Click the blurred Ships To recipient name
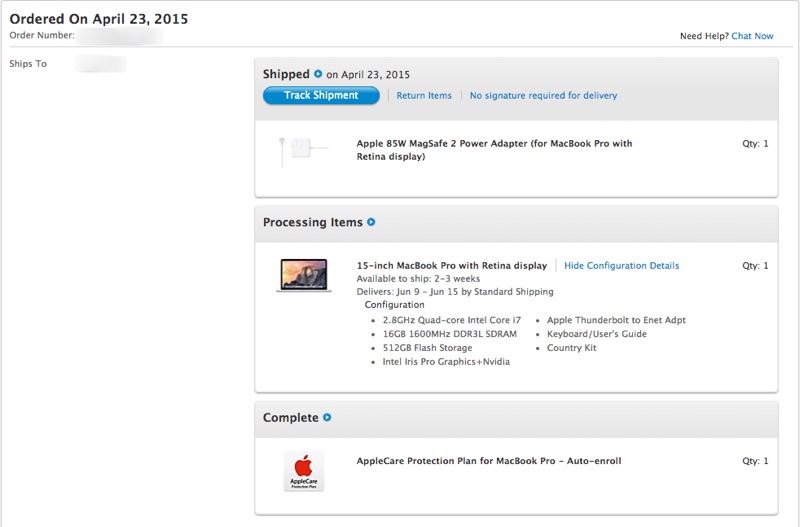 click(x=100, y=64)
